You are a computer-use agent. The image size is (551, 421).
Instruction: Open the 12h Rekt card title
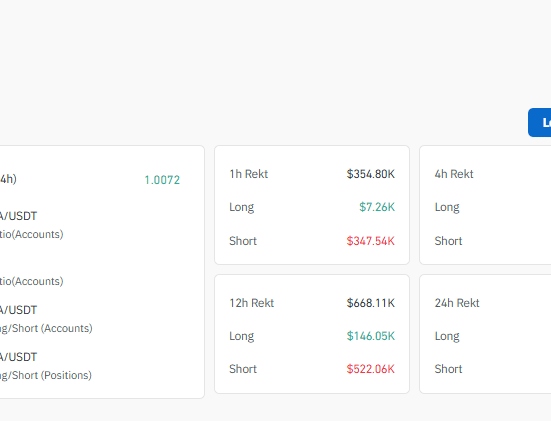pyautogui.click(x=252, y=303)
